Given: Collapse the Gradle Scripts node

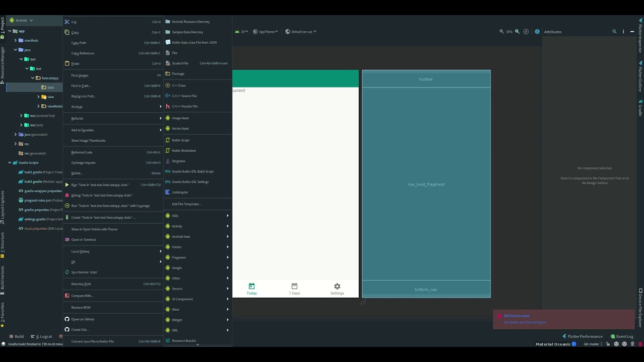Looking at the screenshot, I should pos(10,162).
